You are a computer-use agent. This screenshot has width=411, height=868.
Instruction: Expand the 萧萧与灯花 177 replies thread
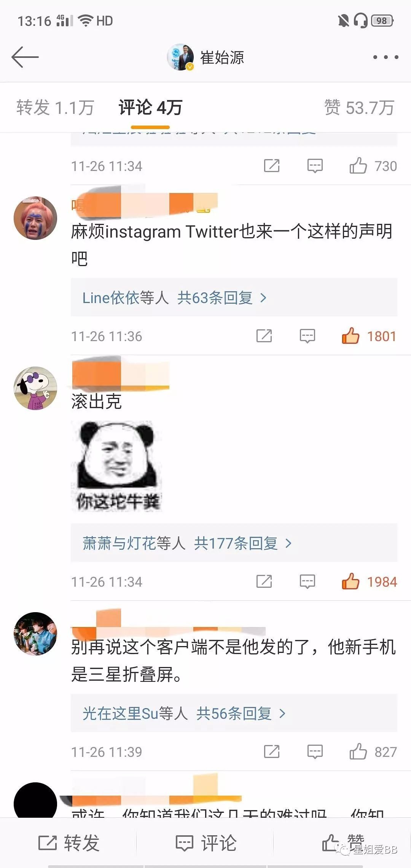coord(234,543)
